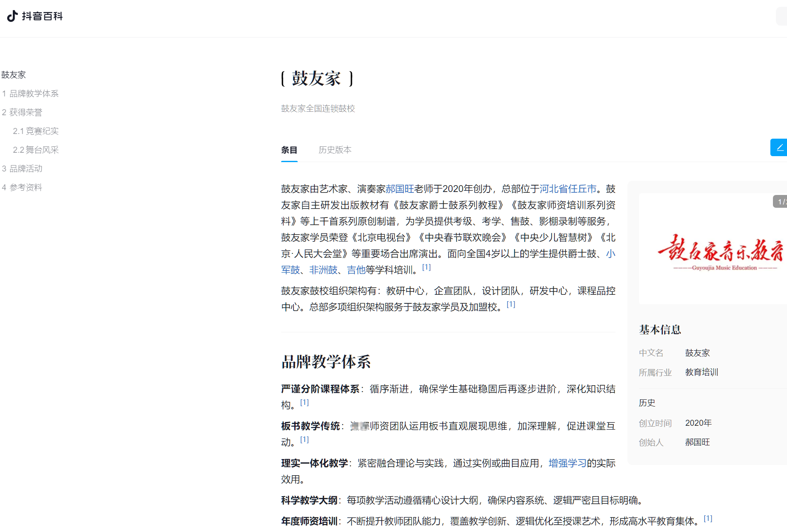Viewport: 787px width, 532px height.
Task: Open the 河北省任丘市 link
Action: point(568,189)
